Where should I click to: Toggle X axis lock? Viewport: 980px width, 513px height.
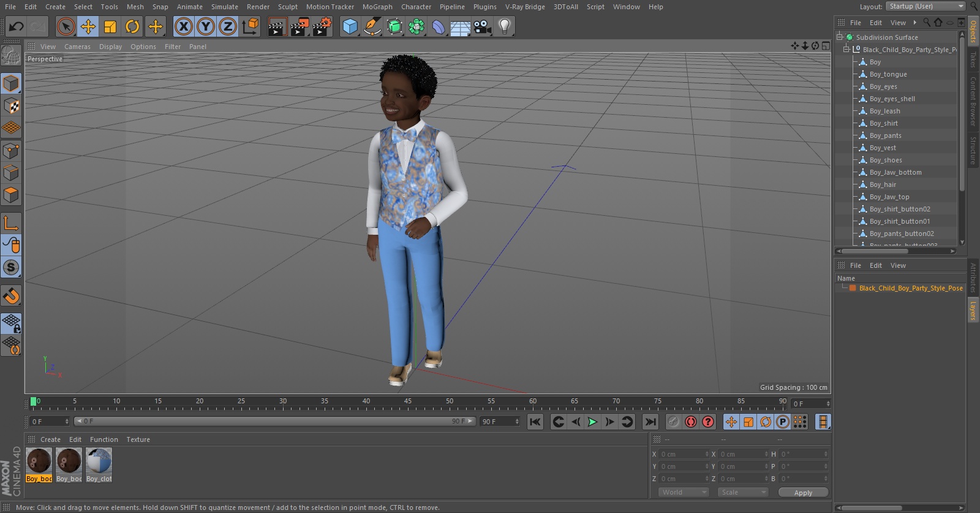click(184, 26)
